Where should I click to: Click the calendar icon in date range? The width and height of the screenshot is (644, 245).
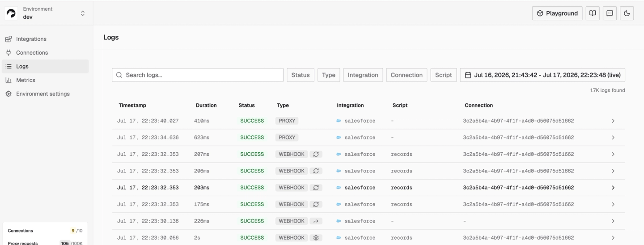pos(468,75)
